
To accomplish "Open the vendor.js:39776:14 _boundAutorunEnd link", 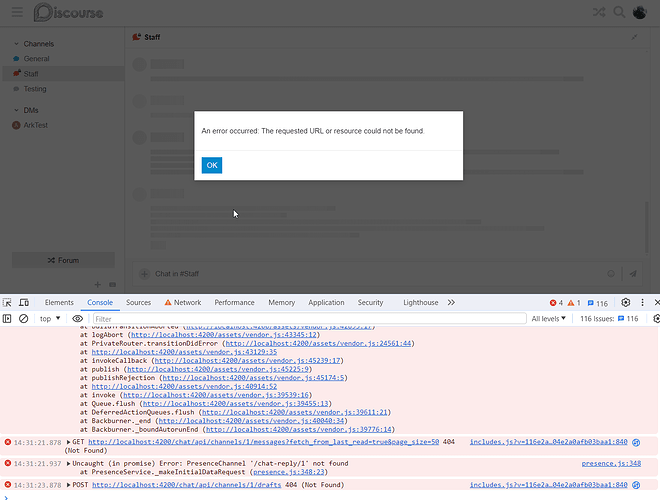I will coord(299,429).
